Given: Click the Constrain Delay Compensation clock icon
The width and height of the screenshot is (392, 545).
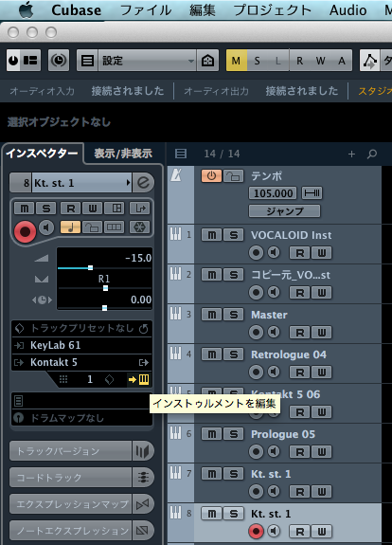Looking at the screenshot, I should (59, 61).
